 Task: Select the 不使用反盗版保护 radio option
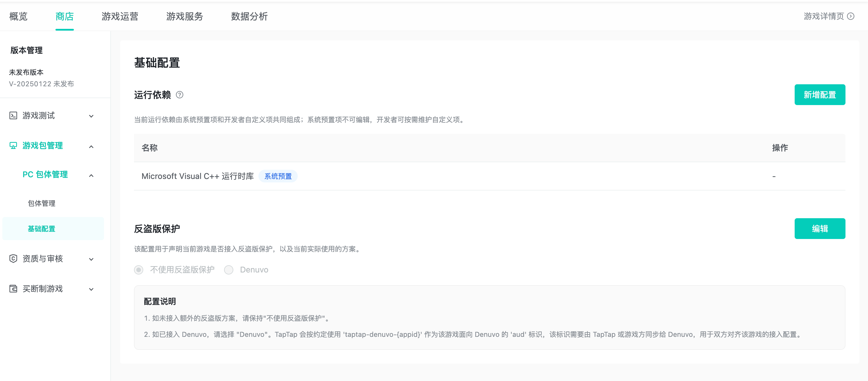[x=139, y=270]
